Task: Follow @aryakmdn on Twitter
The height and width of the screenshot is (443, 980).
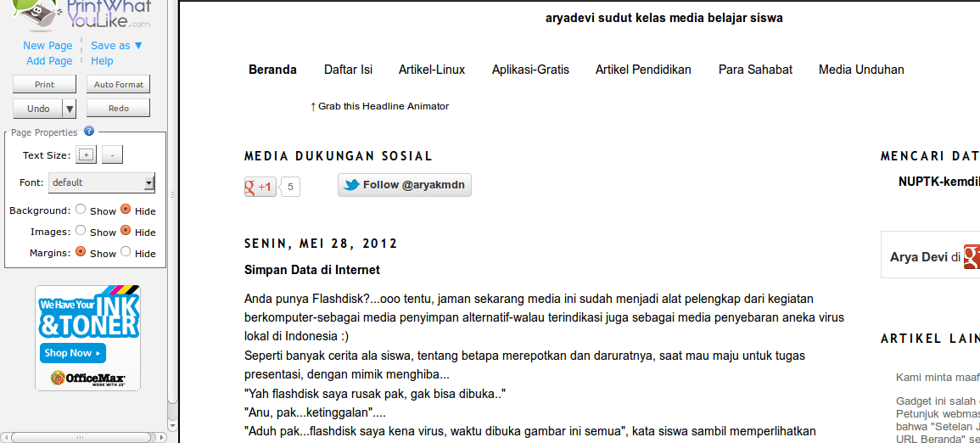Action: click(x=405, y=185)
